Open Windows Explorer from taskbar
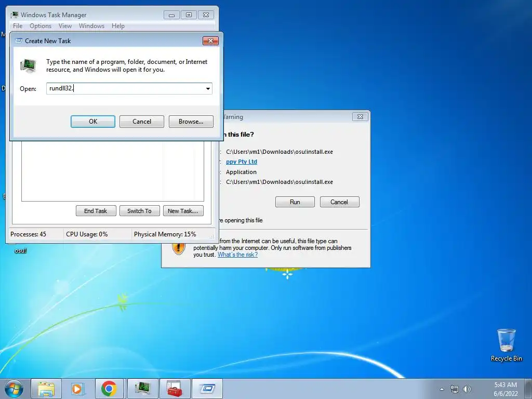Viewport: 532px width, 399px height. pyautogui.click(x=46, y=389)
